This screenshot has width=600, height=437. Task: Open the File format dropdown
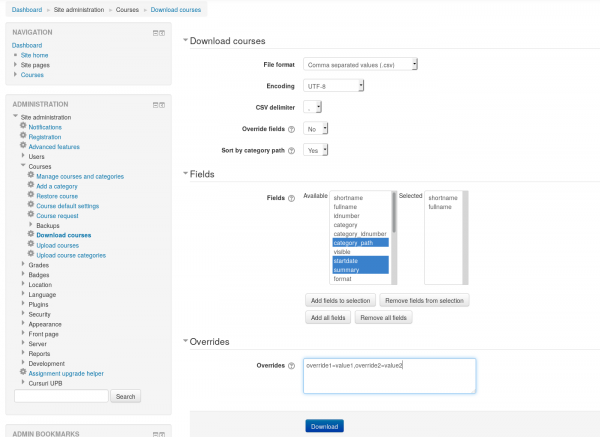[x=360, y=65]
